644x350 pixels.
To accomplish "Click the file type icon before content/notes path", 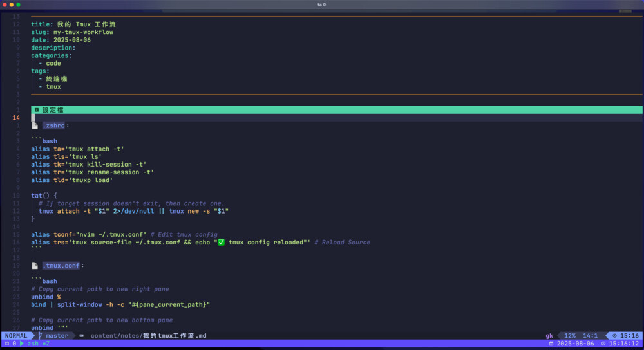I will coord(82,336).
